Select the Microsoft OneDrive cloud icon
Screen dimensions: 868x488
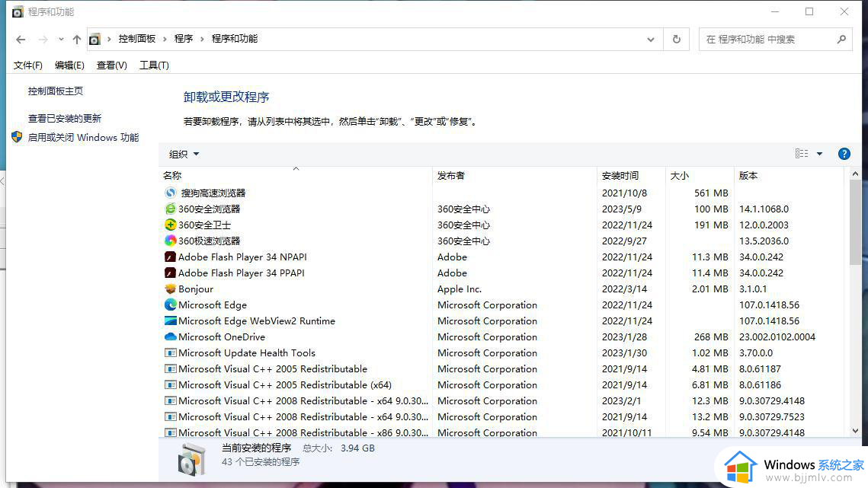point(171,336)
